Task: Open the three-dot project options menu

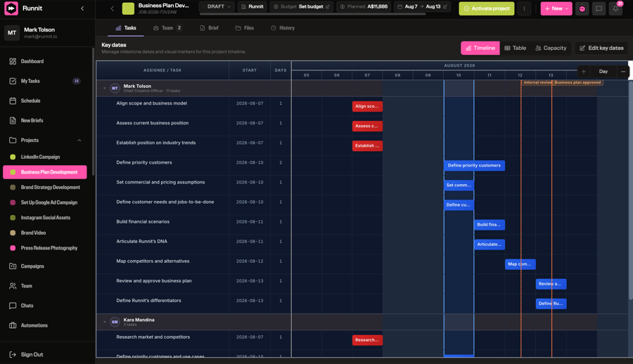Action: coord(524,8)
